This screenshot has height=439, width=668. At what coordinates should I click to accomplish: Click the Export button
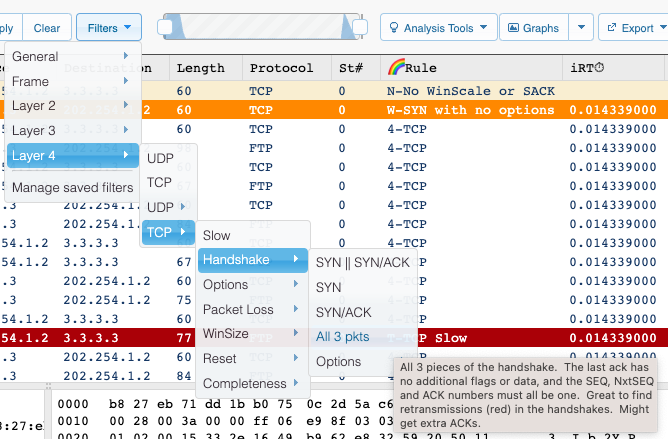(634, 28)
